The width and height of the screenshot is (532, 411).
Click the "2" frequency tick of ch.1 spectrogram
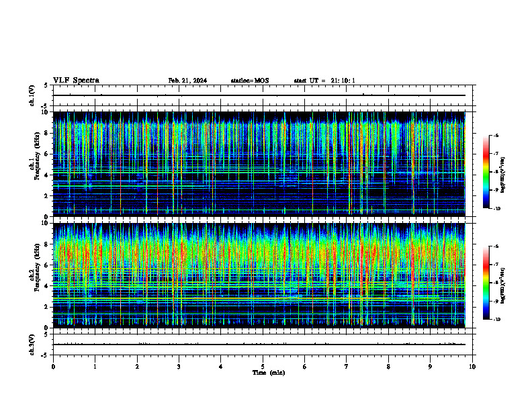click(x=47, y=195)
